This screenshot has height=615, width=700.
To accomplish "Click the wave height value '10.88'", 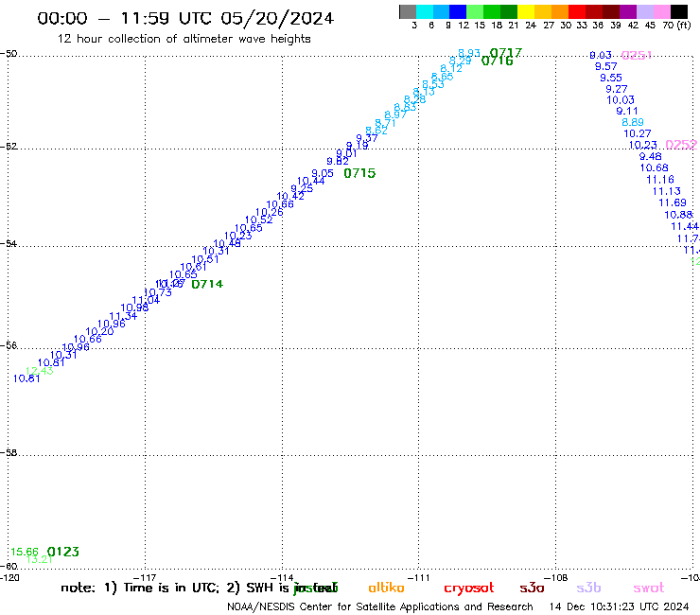I will coord(678,215).
